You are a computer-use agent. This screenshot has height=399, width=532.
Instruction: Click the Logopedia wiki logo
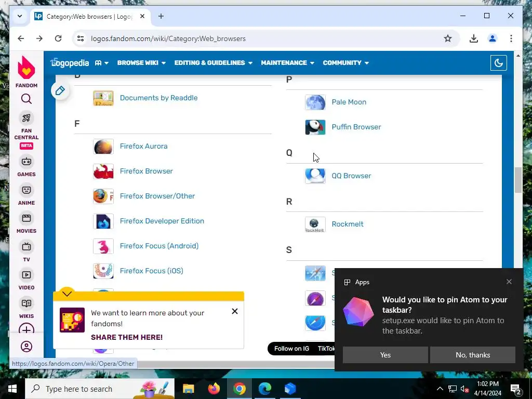(x=70, y=63)
